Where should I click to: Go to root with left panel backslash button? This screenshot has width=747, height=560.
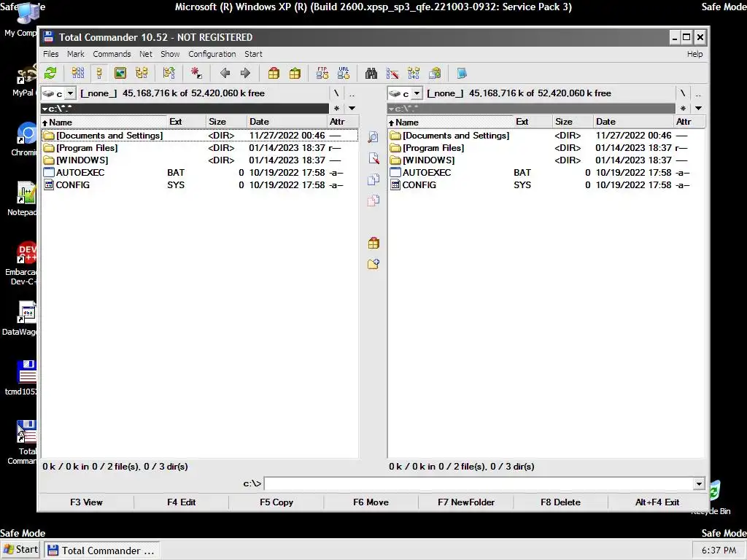[x=336, y=93]
